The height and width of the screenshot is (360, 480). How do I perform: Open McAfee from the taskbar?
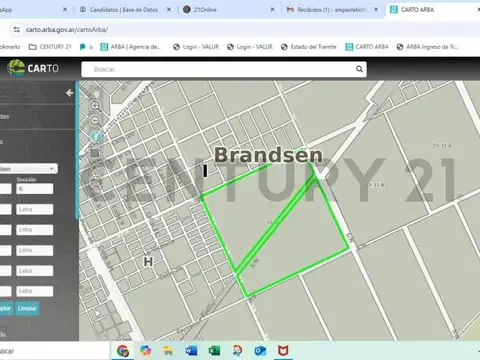[x=283, y=351]
